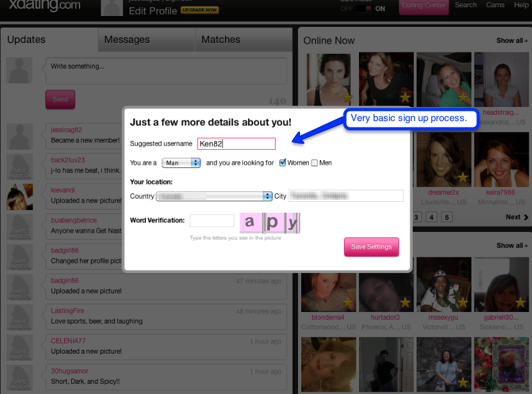This screenshot has height=394, width=532.
Task: Click Show all beside Online Now
Action: [x=511, y=41]
